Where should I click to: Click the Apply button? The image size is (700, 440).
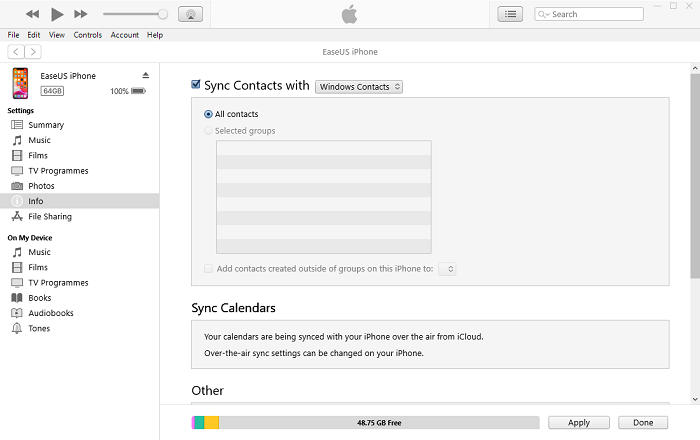coord(578,423)
